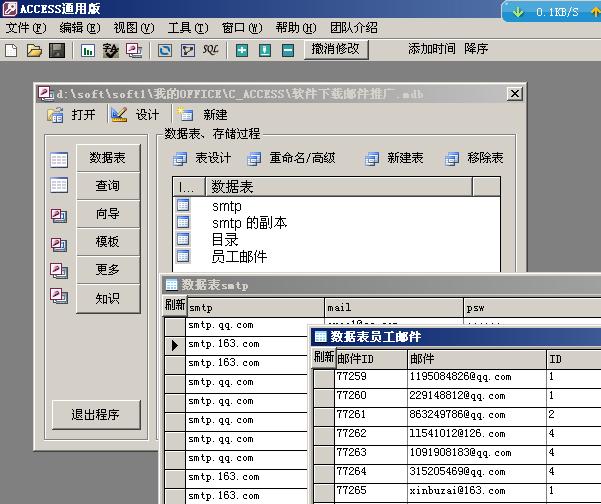601x504 pixels.
Task: Select cell 1195084826@qq.com
Action: pos(477,377)
